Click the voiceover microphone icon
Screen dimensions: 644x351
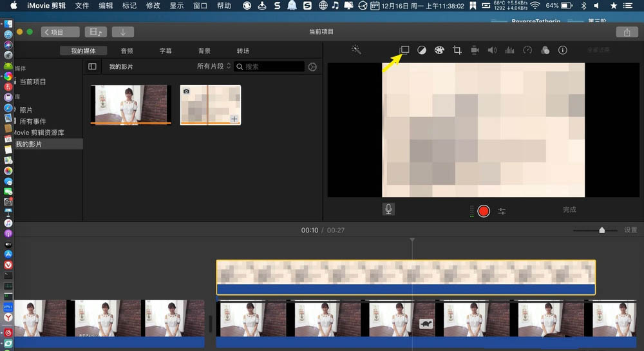click(x=388, y=209)
